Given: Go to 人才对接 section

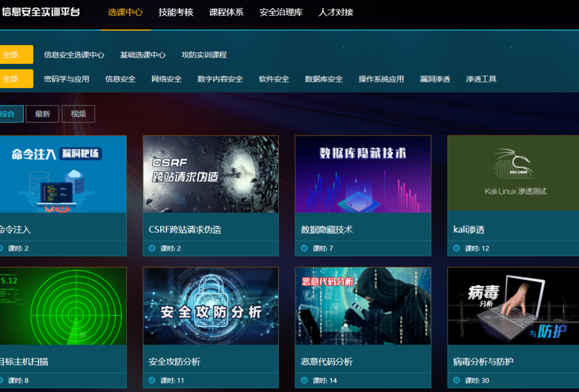Looking at the screenshot, I should tap(336, 12).
